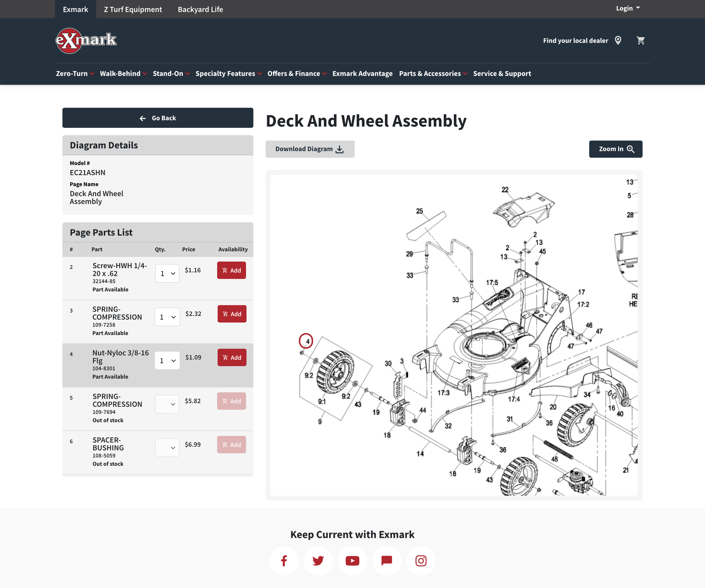Click callout number 22 in diagram
Screen dimensions: 705x588
pyautogui.click(x=505, y=190)
